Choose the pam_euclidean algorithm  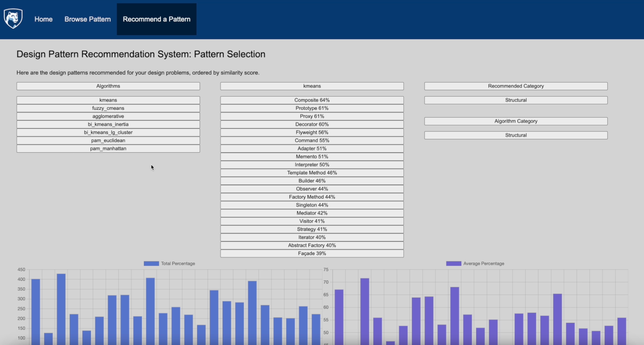pos(108,140)
